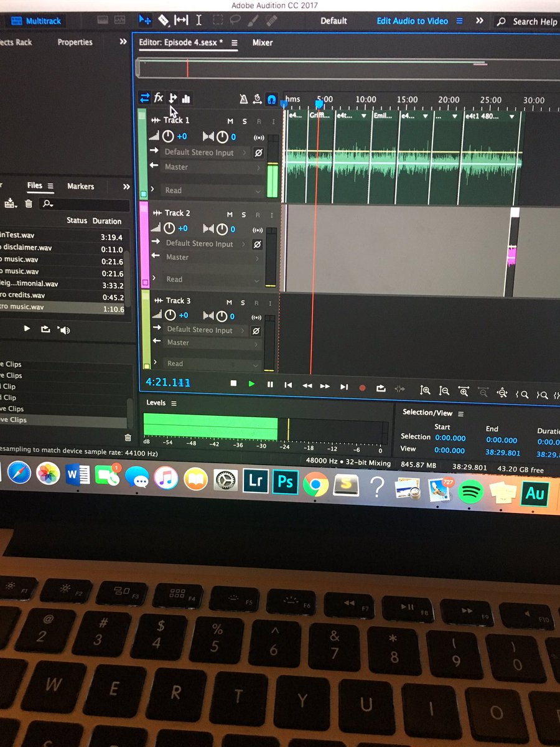This screenshot has width=560, height=747.
Task: Click the Zoom In (Amplitude) icon
Action: tap(425, 390)
